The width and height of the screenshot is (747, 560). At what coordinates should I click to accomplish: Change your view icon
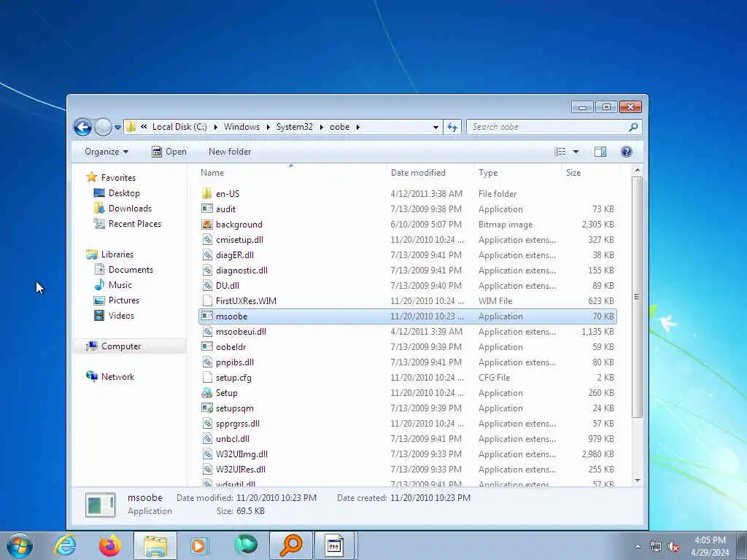coord(560,152)
